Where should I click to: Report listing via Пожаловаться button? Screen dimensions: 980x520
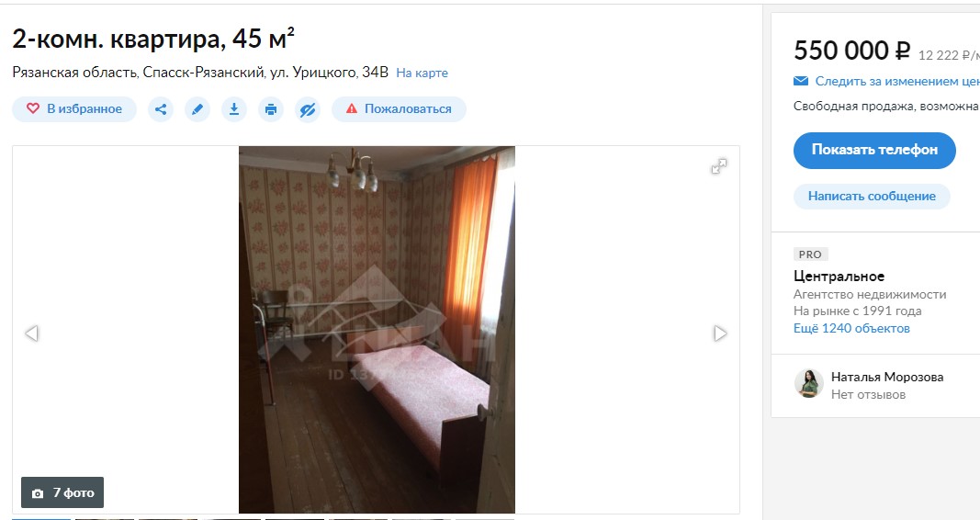[x=399, y=109]
